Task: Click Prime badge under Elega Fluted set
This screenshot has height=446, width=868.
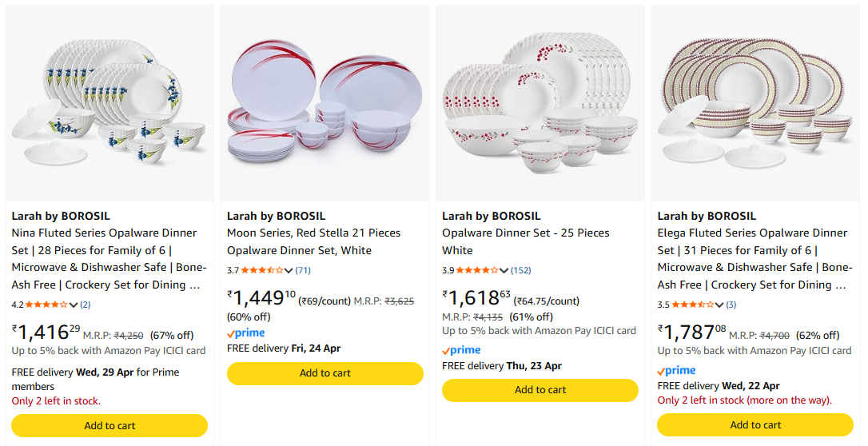Action: (x=676, y=371)
